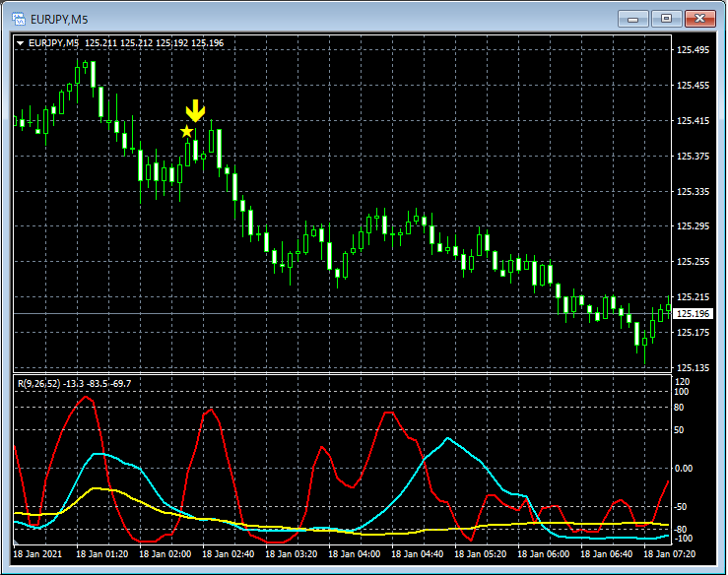Image resolution: width=728 pixels, height=575 pixels.
Task: Click the EURJPY,M5 OHLC text in chart
Action: click(x=126, y=42)
